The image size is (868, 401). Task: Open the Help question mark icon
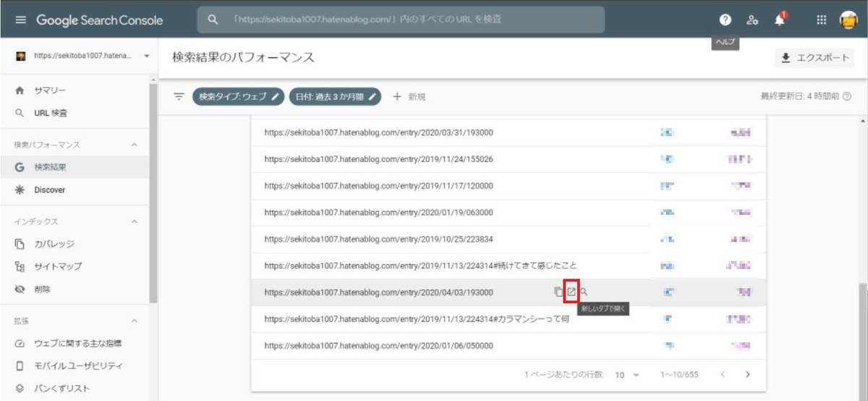coord(726,20)
